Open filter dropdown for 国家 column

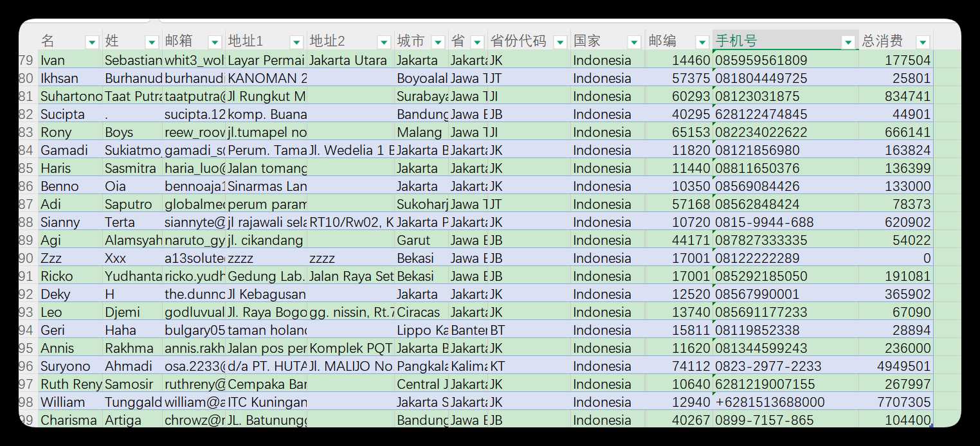tap(634, 42)
